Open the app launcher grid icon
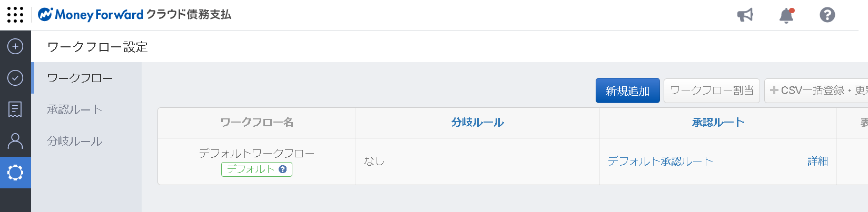This screenshot has width=868, height=212. (x=15, y=15)
